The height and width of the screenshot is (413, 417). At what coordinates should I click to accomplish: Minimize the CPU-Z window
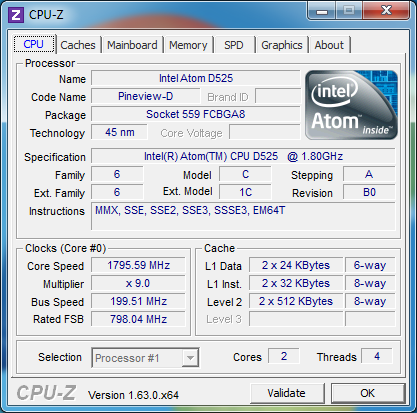(x=322, y=11)
